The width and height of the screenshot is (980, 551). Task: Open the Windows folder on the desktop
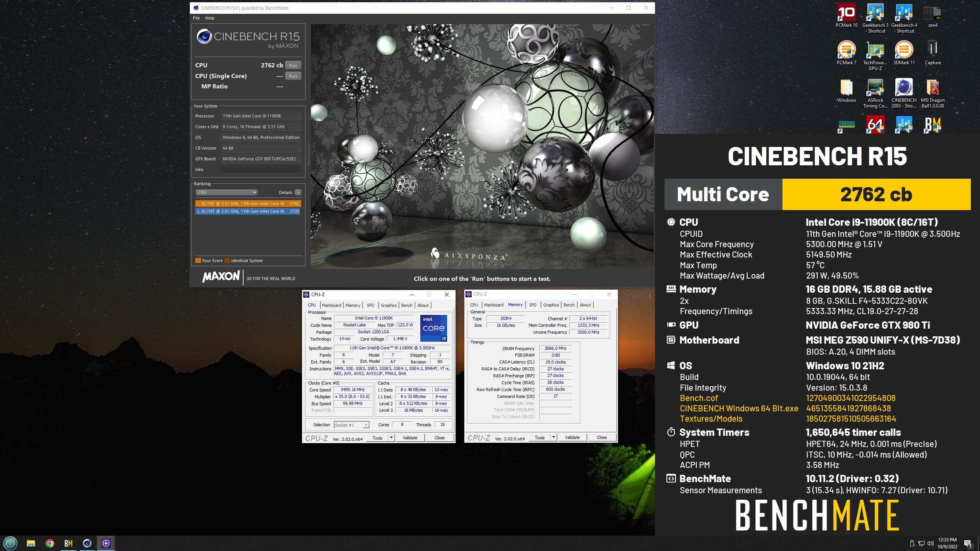pyautogui.click(x=846, y=90)
